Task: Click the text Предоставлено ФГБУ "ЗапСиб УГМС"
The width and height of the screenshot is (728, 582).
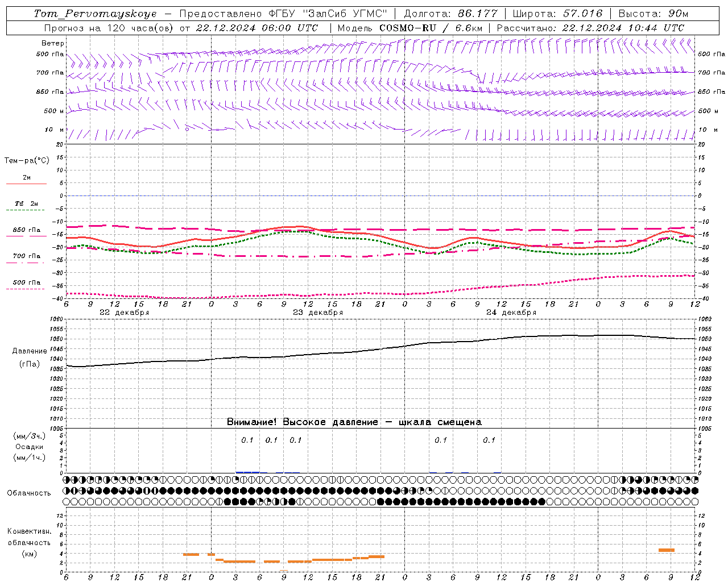Action: pyautogui.click(x=283, y=14)
